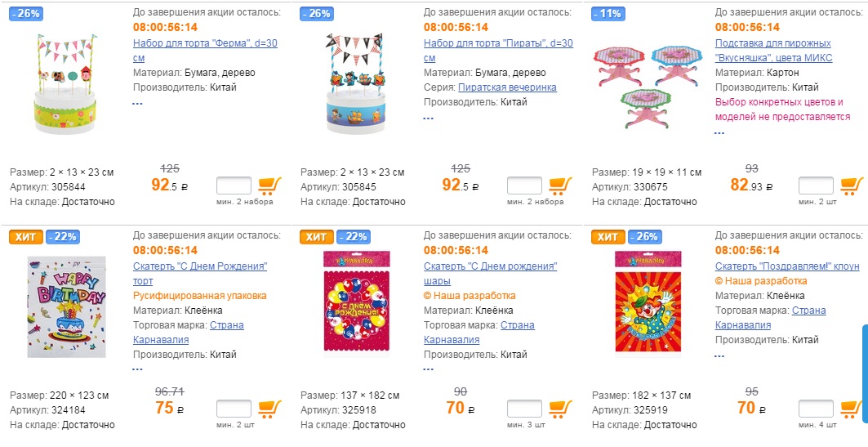Add "Вкусняшка" cupcake stand to cart
This screenshot has width=868, height=447.
852,185
